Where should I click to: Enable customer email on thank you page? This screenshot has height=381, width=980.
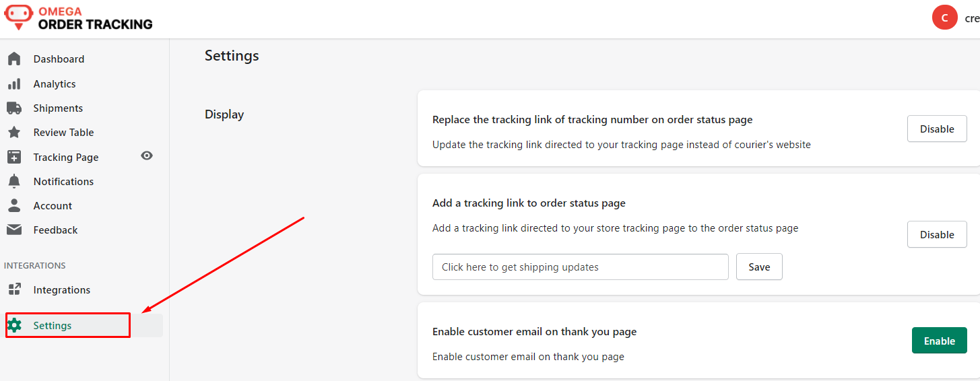click(x=939, y=341)
